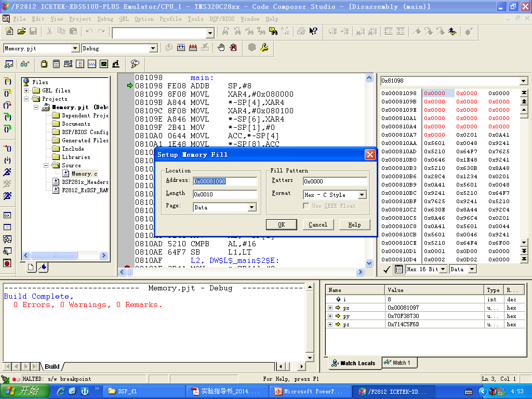The width and height of the screenshot is (532, 399).
Task: Cancel the Setup Memory Fill dialog
Action: click(x=318, y=224)
